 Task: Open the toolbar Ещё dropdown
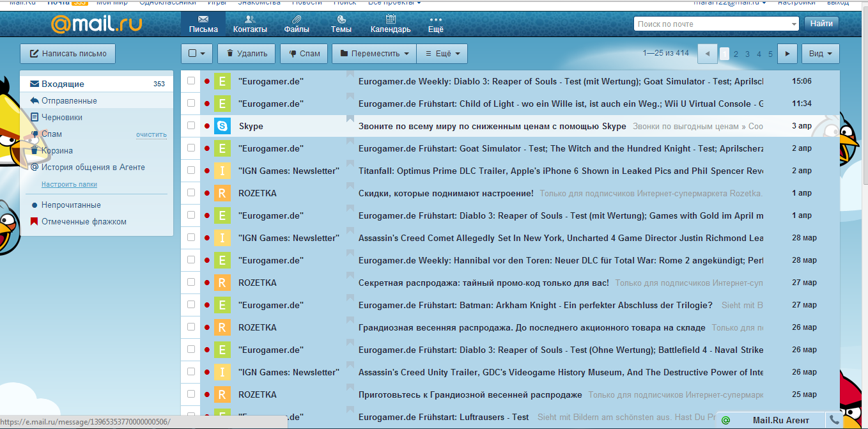coord(442,54)
